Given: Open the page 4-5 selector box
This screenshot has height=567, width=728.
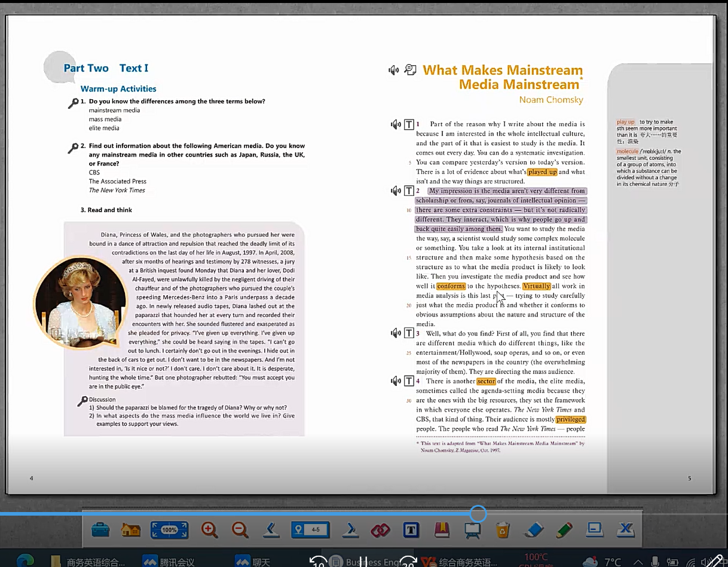Looking at the screenshot, I should pyautogui.click(x=309, y=529).
